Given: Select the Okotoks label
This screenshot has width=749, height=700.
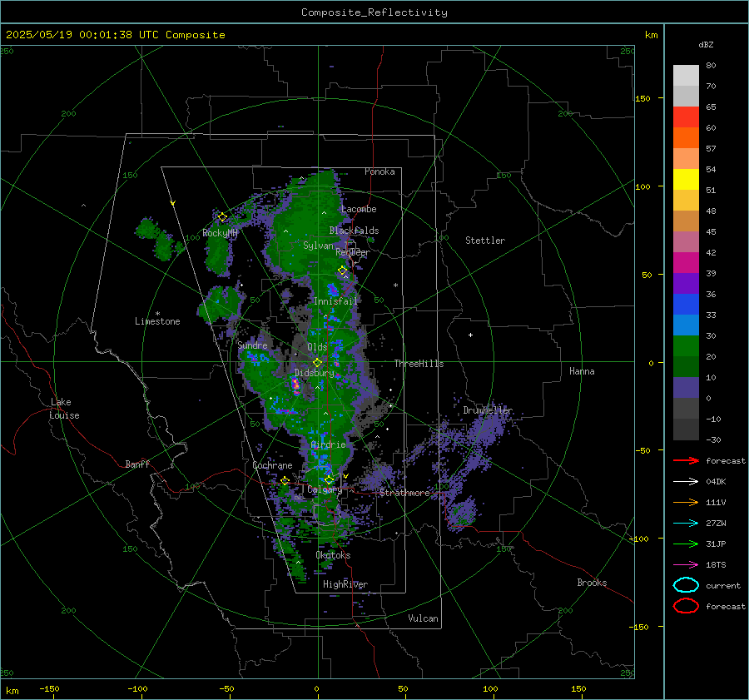Looking at the screenshot, I should pos(333,555).
